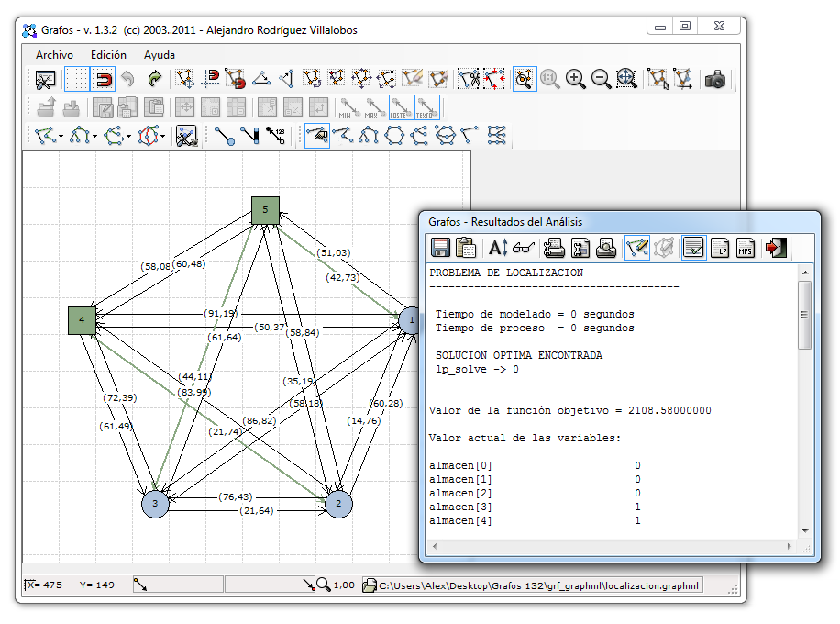
Task: Click the camera screenshot icon
Action: (x=715, y=79)
